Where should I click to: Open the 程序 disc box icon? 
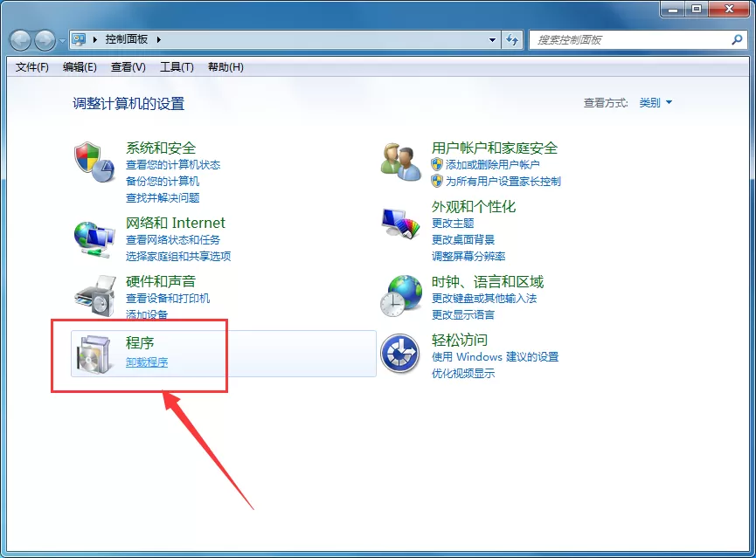(94, 355)
